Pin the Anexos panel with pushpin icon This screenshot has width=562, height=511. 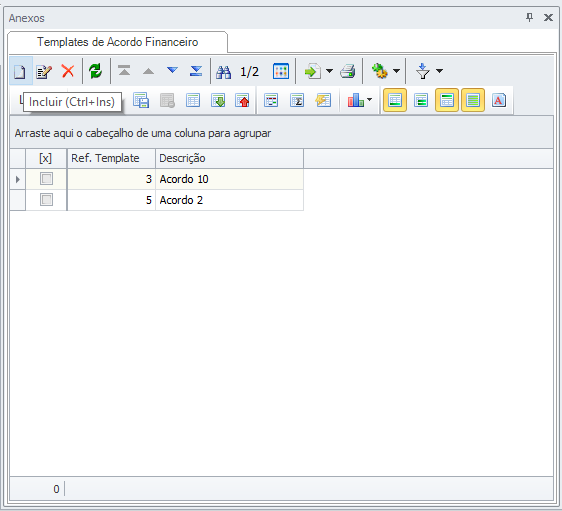coord(529,17)
